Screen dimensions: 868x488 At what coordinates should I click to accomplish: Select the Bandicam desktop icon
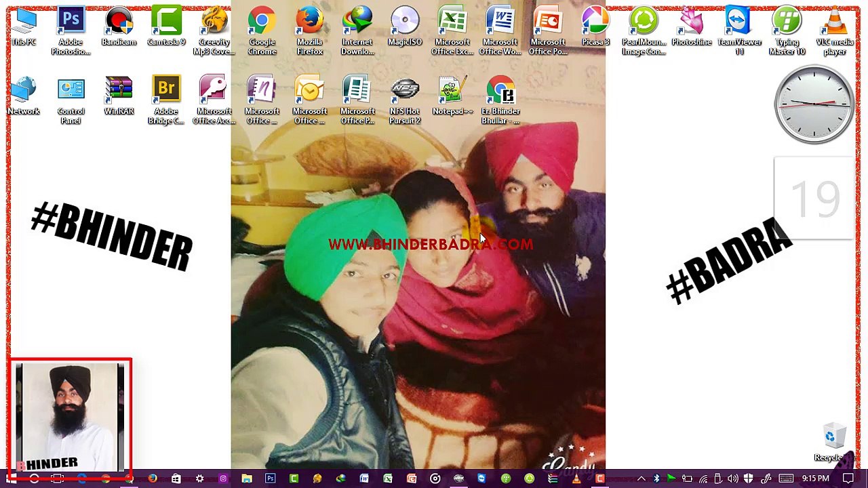coord(119,27)
